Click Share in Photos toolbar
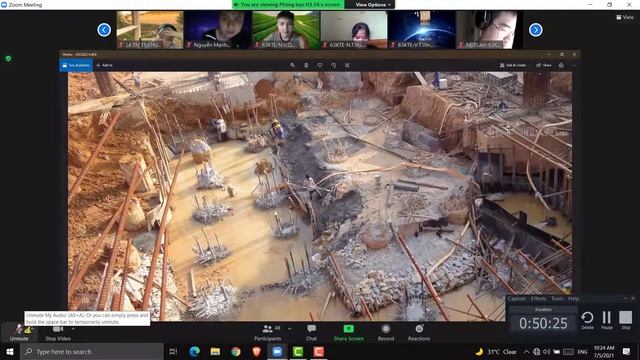The image size is (640, 360). 544,65
